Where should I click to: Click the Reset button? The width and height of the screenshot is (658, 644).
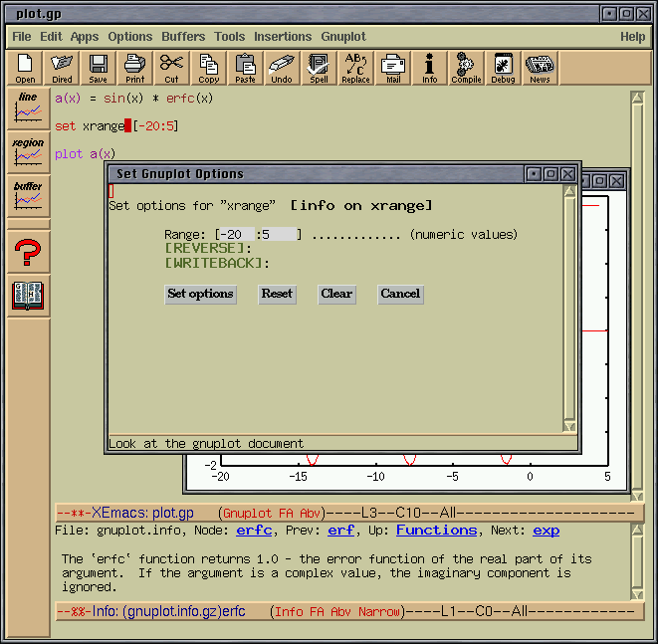click(x=277, y=294)
